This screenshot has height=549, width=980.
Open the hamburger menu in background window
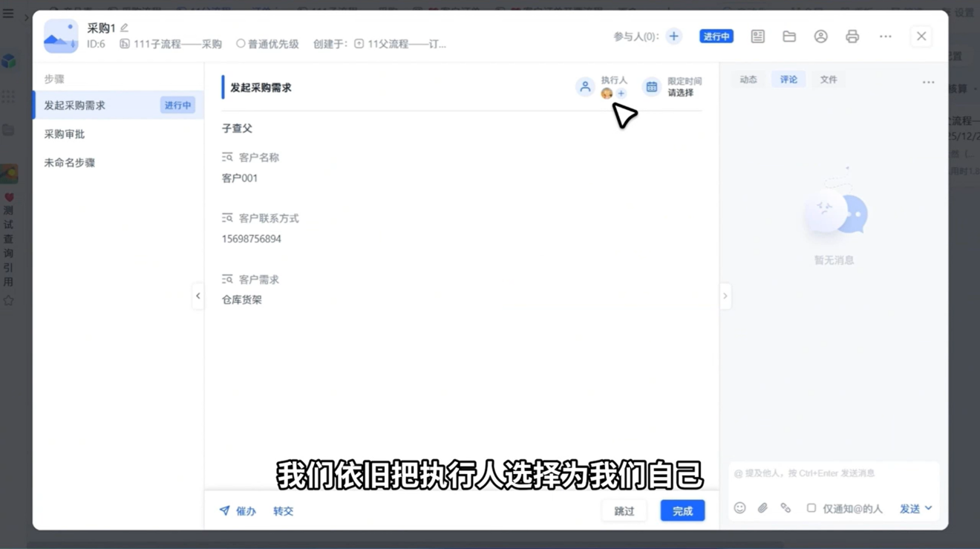click(x=8, y=13)
